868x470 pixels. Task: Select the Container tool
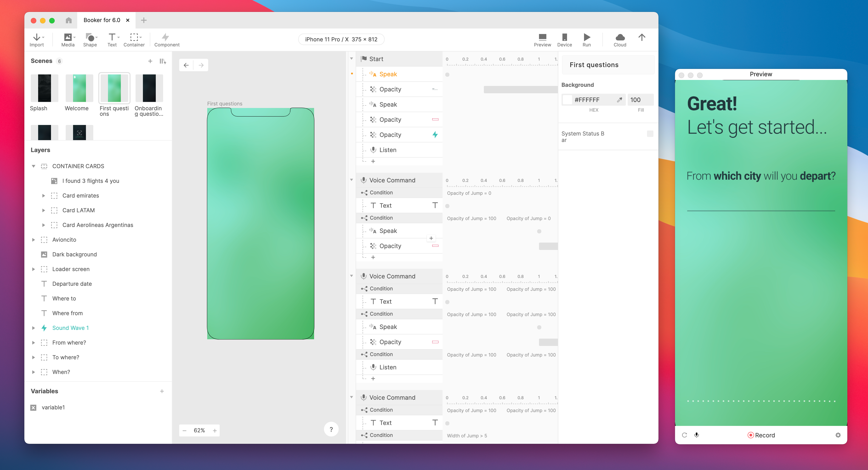pos(134,37)
